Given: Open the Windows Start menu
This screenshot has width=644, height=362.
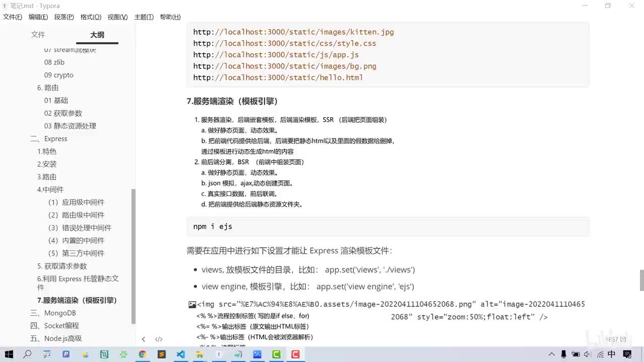Looking at the screenshot, I should click(9, 354).
